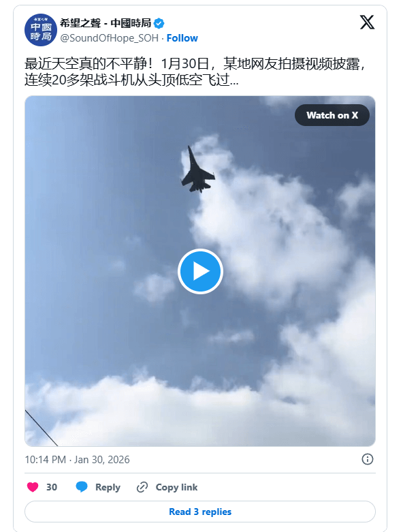Click the blue verified badge
The height and width of the screenshot is (532, 403).
point(159,23)
